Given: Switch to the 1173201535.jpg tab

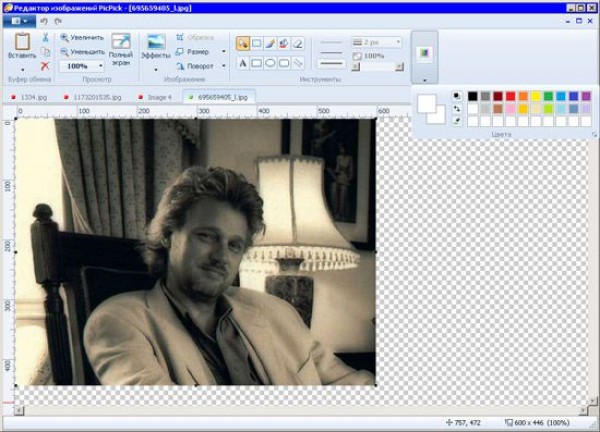Looking at the screenshot, I should (x=93, y=97).
